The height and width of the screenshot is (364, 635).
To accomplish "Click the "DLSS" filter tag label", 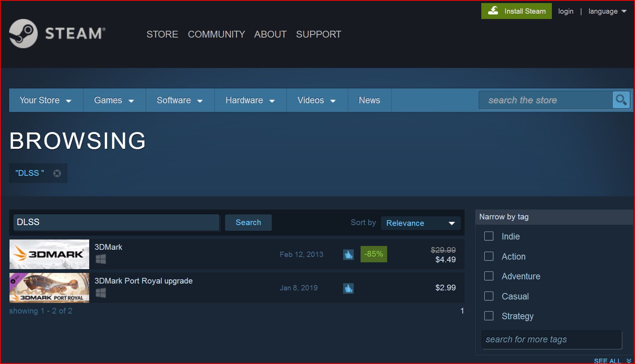I will pos(30,173).
